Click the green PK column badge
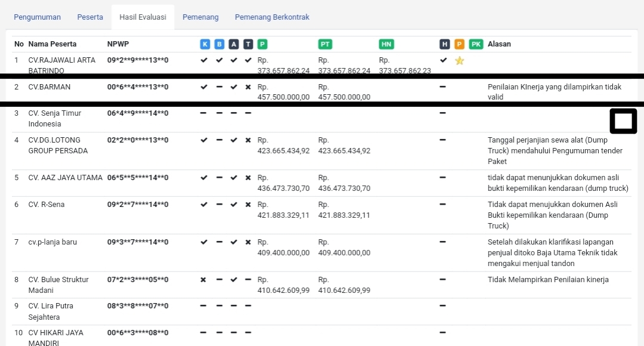Viewport: 644px width, 346px height. point(475,44)
